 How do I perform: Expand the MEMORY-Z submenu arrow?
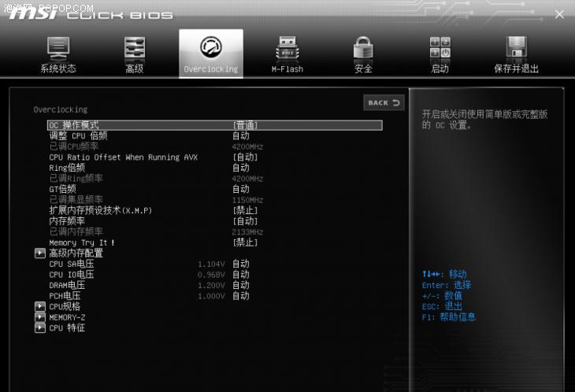click(40, 317)
